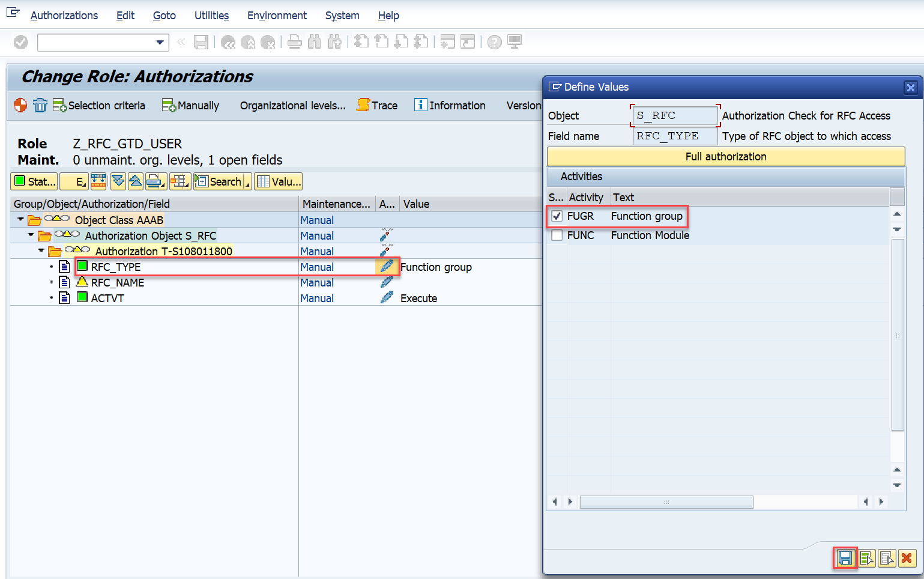
Task: Click the red X cancel icon in dialog
Action: 907,558
